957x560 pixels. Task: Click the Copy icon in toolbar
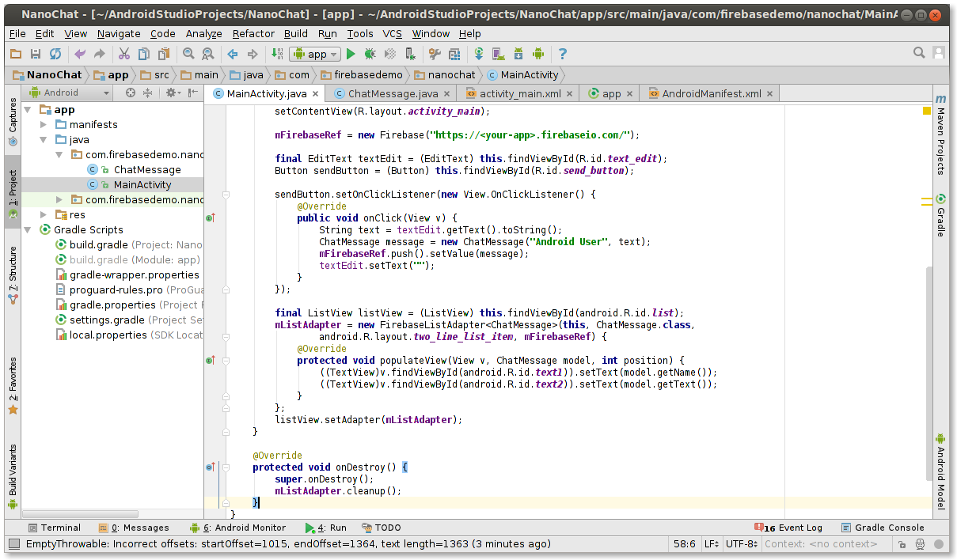144,54
